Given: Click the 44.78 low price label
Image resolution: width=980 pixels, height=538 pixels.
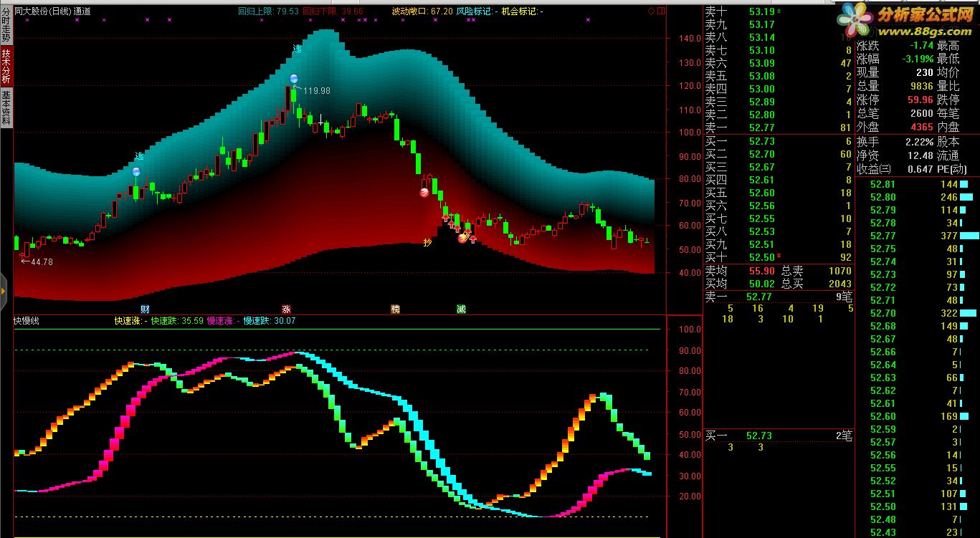Looking at the screenshot, I should tap(42, 262).
